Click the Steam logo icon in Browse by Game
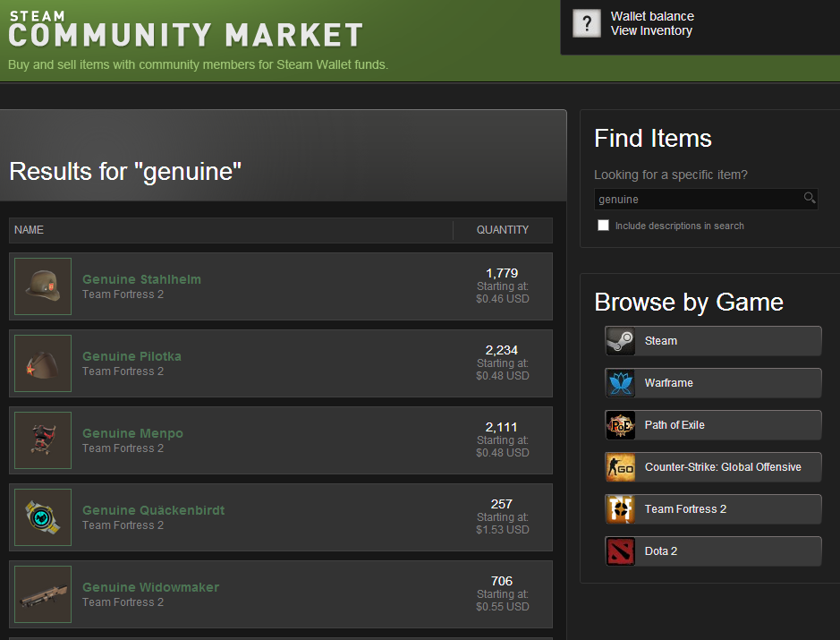Screen dimensions: 840x640 click(x=620, y=341)
